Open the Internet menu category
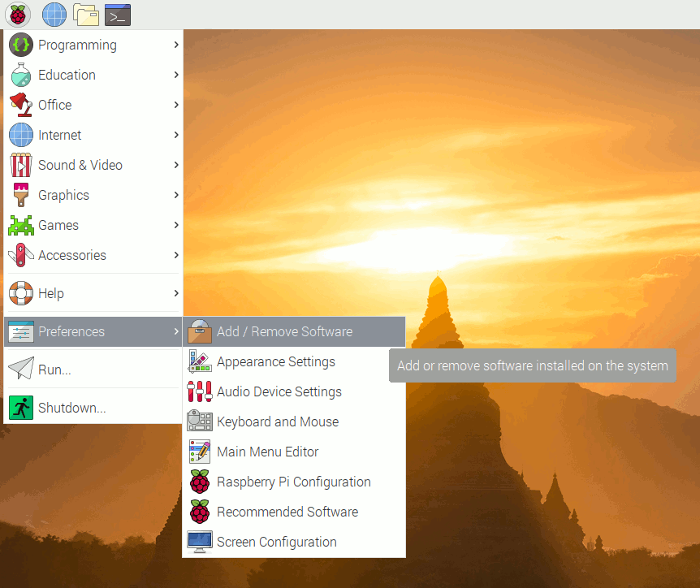The width and height of the screenshot is (700, 588). [93, 135]
